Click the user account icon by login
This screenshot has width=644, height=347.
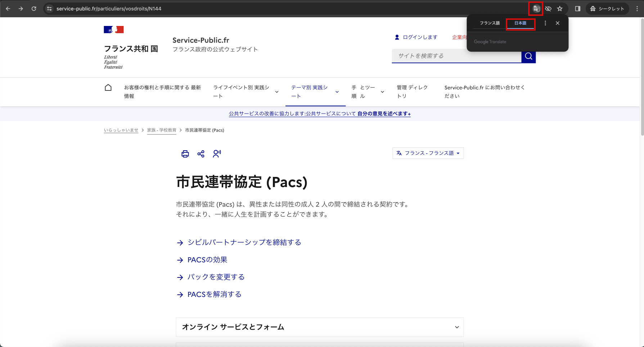pyautogui.click(x=397, y=37)
